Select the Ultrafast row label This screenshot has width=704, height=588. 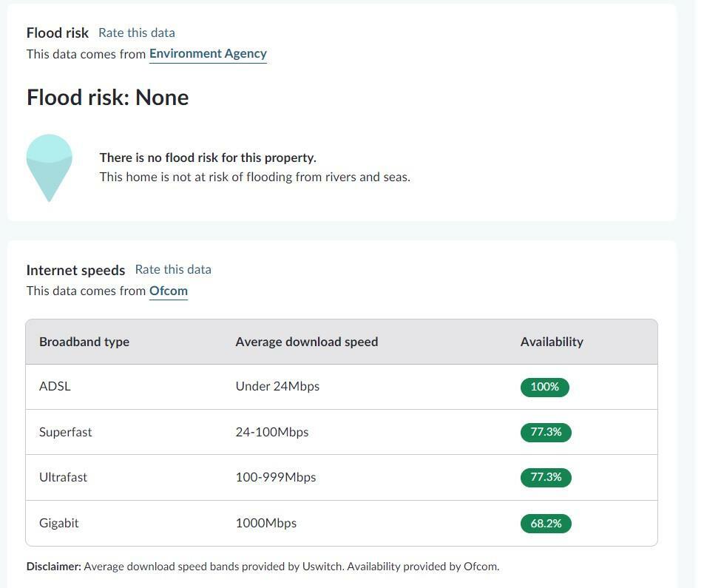pyautogui.click(x=63, y=477)
